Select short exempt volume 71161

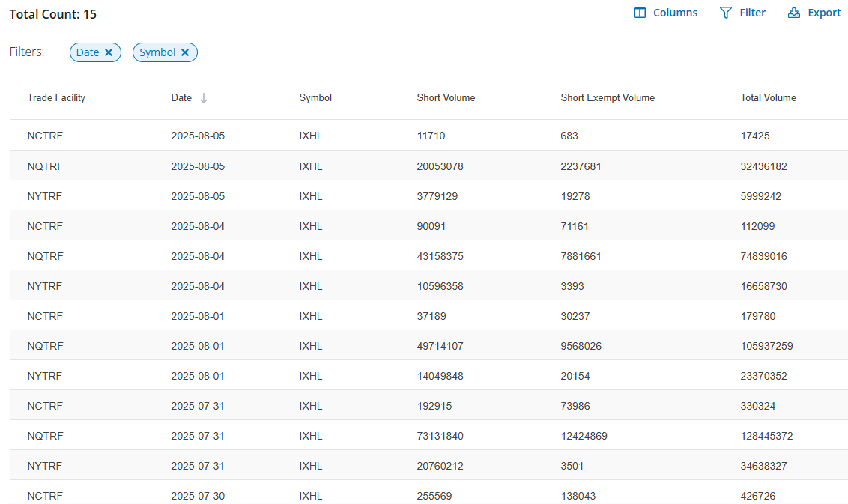(x=575, y=227)
